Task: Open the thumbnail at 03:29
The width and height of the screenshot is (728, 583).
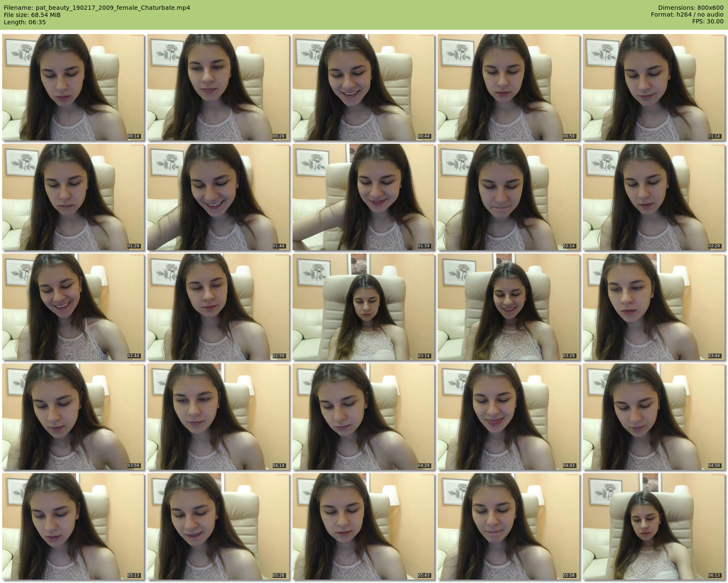Action: [509, 307]
